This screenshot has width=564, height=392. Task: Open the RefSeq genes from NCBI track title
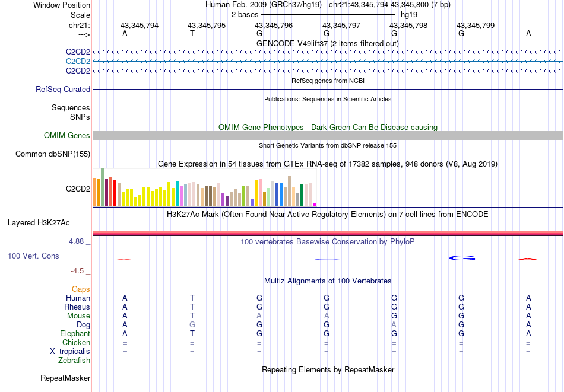tap(328, 81)
